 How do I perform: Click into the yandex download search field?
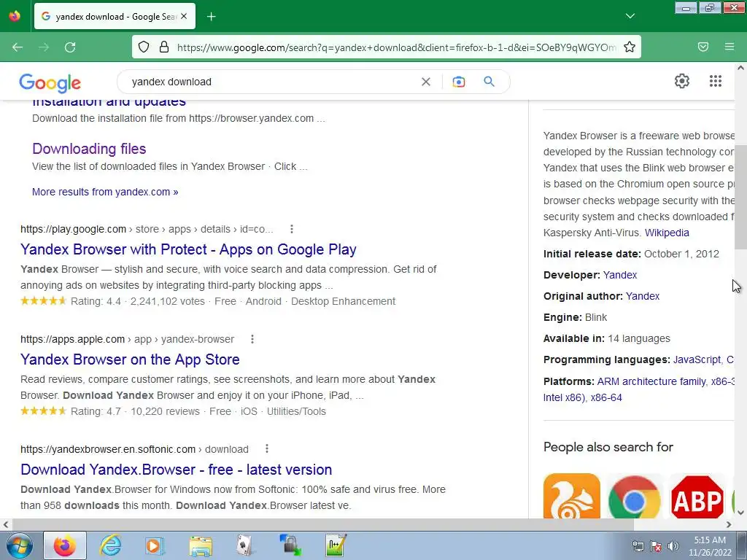pos(271,82)
